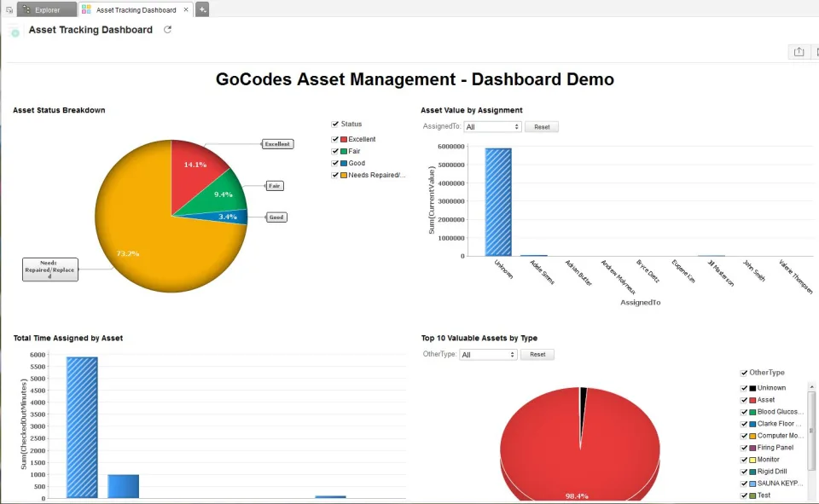Click the blue Good legend swatch
This screenshot has width=819, height=504.
pyautogui.click(x=344, y=164)
